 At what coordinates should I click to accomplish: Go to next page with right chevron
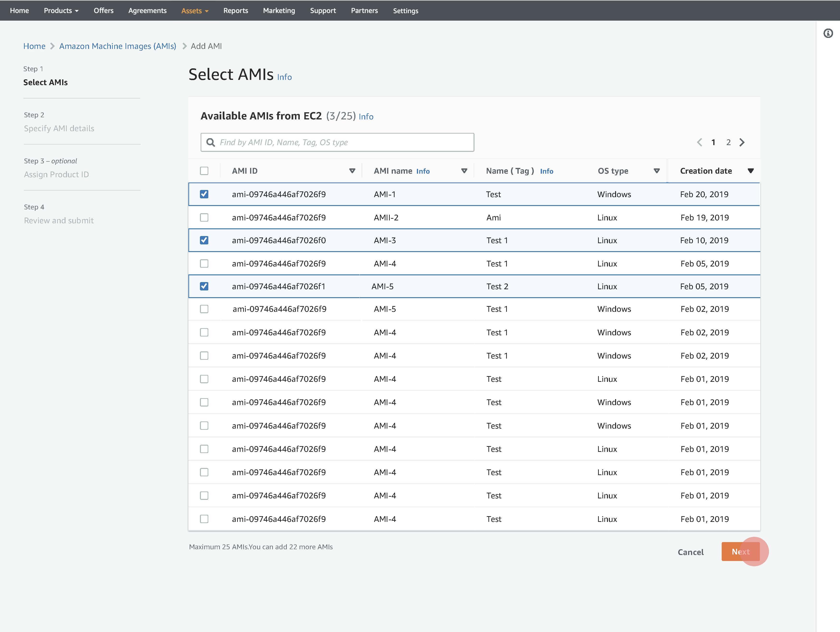coord(742,142)
